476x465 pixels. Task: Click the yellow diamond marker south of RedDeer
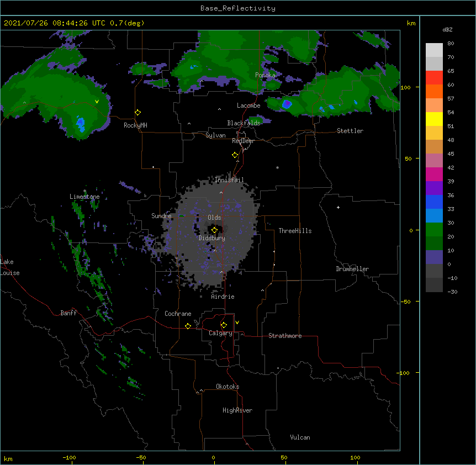(x=235, y=155)
